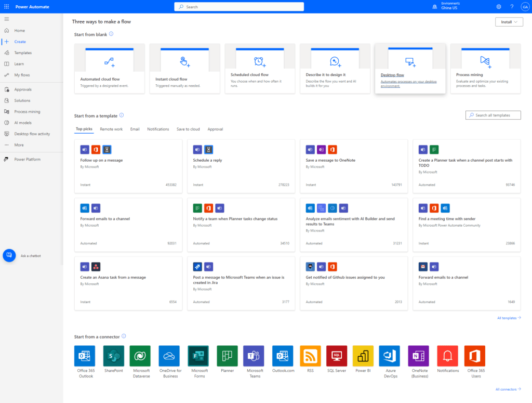Switch to the Notifications templates tab

coord(158,129)
